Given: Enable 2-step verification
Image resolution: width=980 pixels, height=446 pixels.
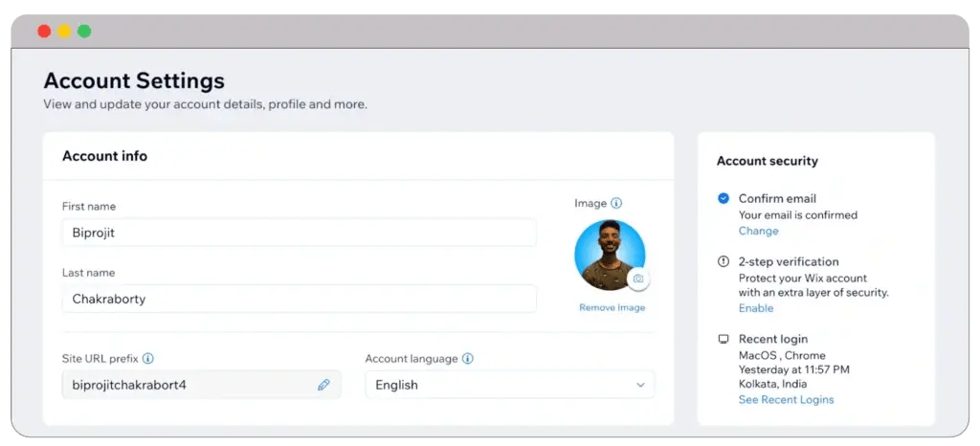Looking at the screenshot, I should pos(755,308).
